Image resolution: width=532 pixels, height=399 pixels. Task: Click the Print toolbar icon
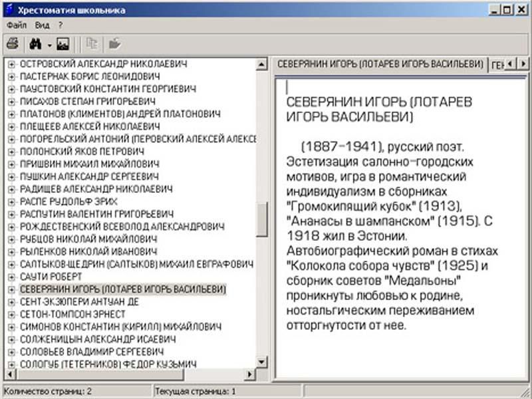pos(13,44)
